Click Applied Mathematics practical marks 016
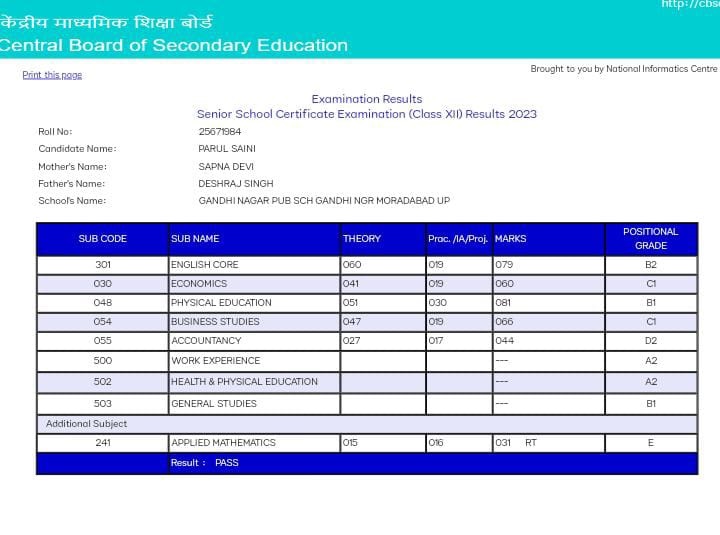 click(x=436, y=442)
